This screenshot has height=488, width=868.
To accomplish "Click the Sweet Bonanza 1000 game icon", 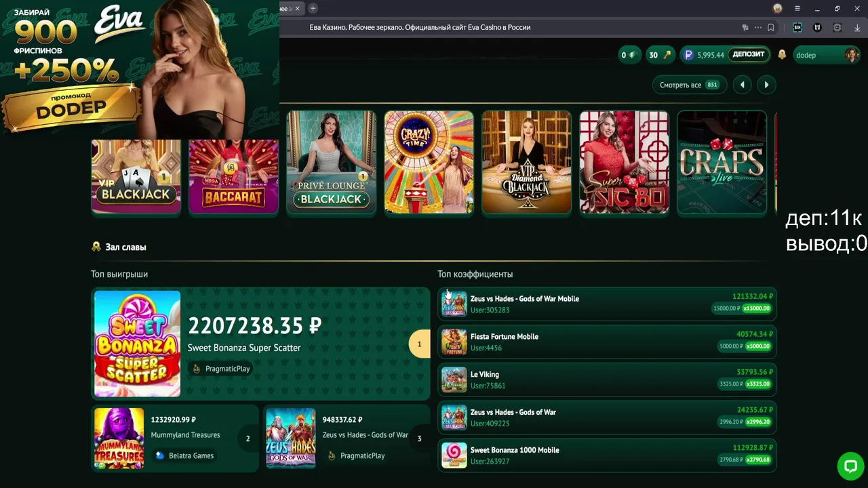I will coord(454,455).
